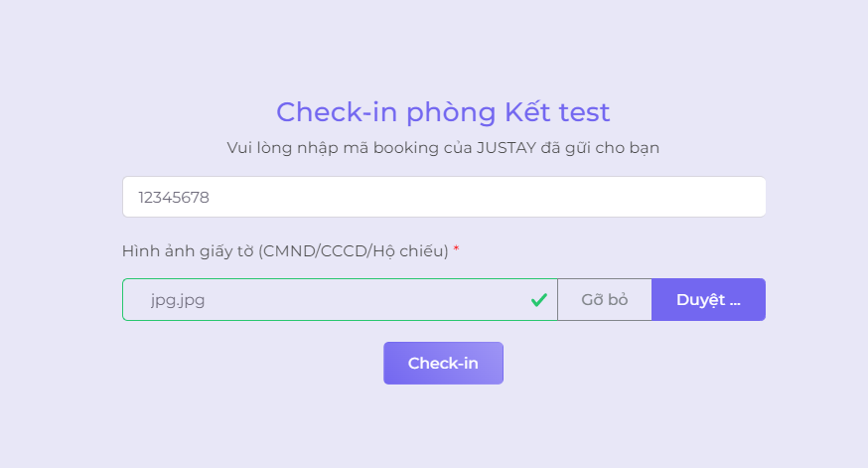Focus the booking code input field
The image size is (868, 468).
444,197
